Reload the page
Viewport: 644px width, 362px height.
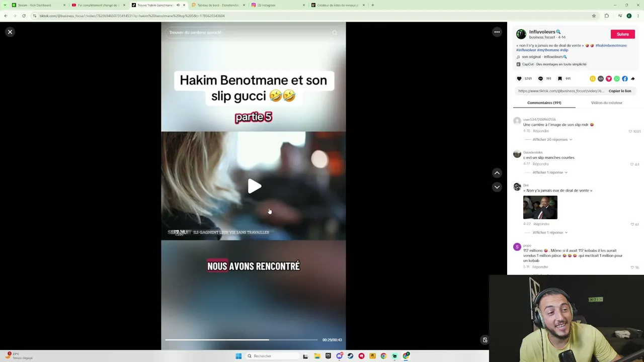[24, 16]
